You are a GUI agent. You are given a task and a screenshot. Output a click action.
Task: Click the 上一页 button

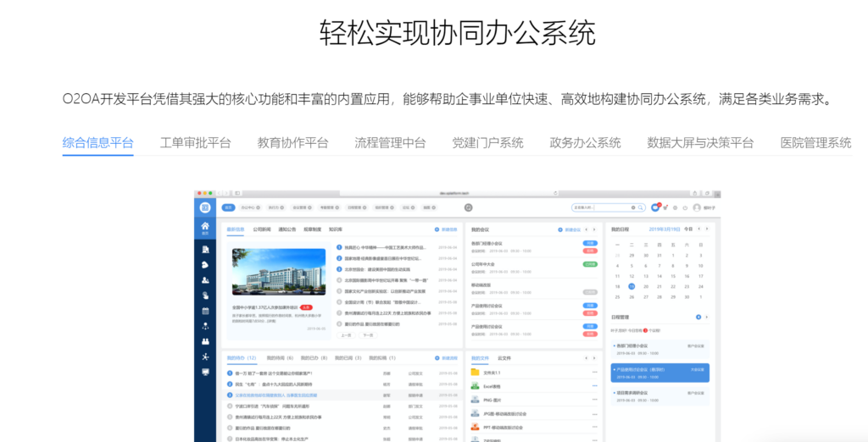pos(346,335)
